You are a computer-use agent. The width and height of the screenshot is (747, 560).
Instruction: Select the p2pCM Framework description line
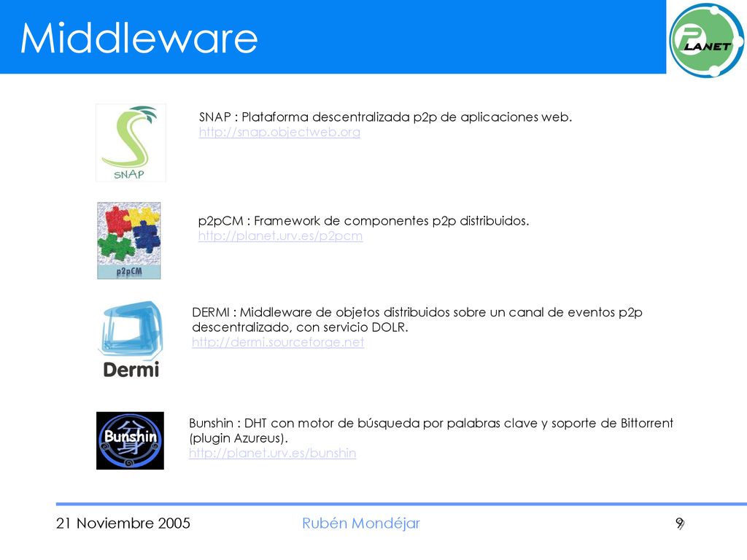[x=363, y=221]
